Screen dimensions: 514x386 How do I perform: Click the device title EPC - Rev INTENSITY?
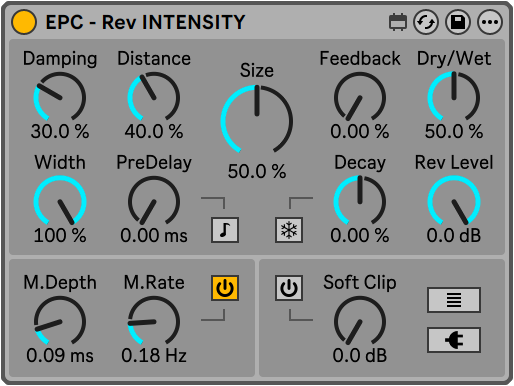pyautogui.click(x=145, y=22)
